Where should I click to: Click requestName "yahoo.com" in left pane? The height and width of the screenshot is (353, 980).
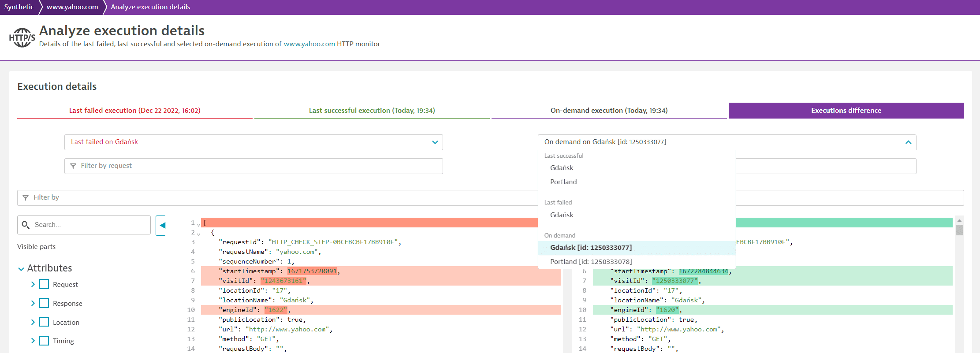click(x=297, y=252)
